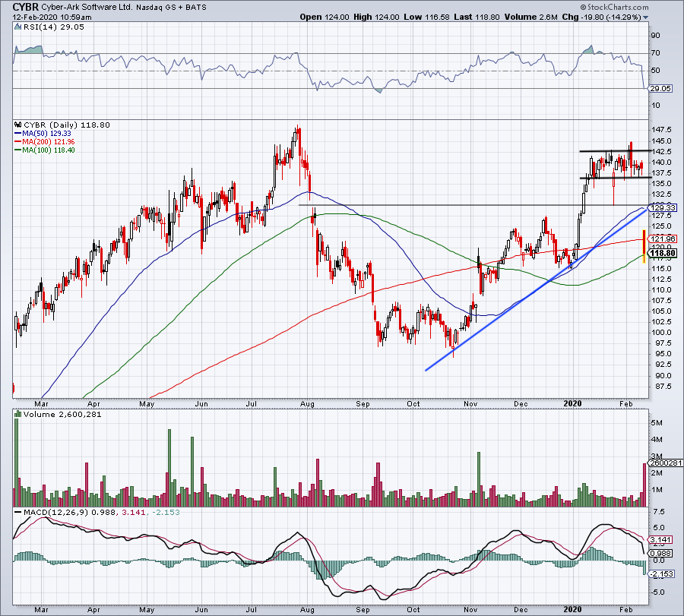Click the CYBR (Daily) 118.80 legend text
The height and width of the screenshot is (616, 684).
click(x=67, y=125)
